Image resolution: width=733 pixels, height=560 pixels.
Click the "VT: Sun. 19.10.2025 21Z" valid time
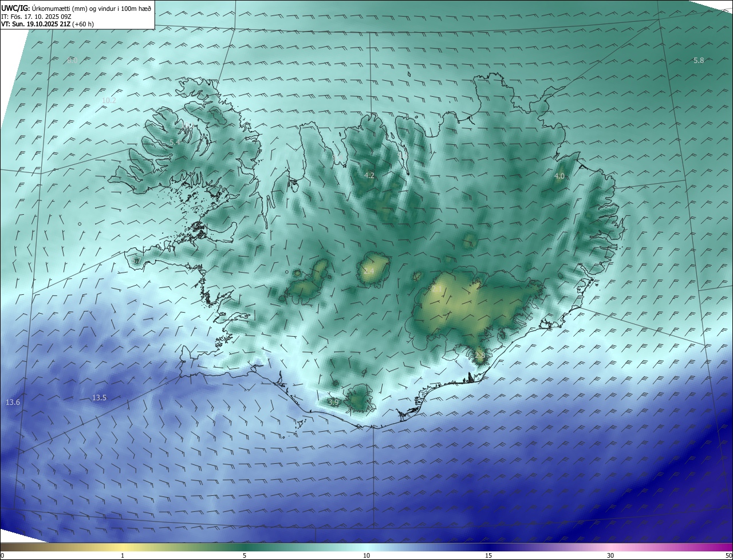[x=36, y=24]
